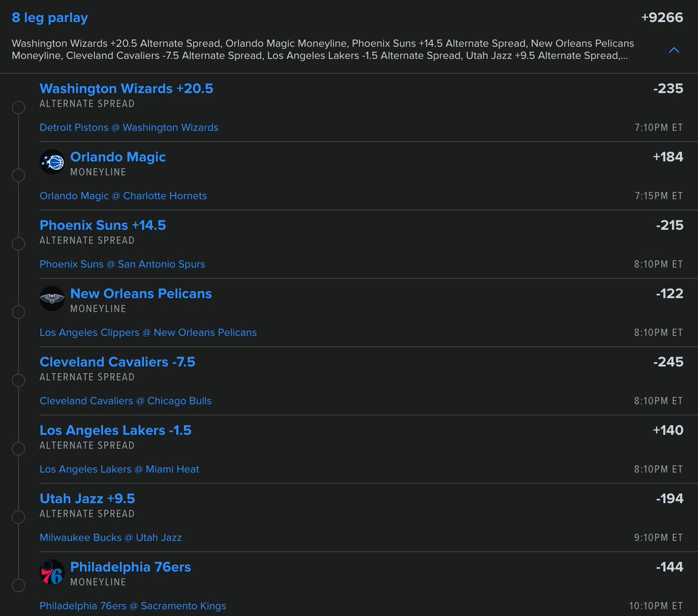Click the 9:10PM ET game time
The height and width of the screenshot is (616, 698).
coord(659,538)
